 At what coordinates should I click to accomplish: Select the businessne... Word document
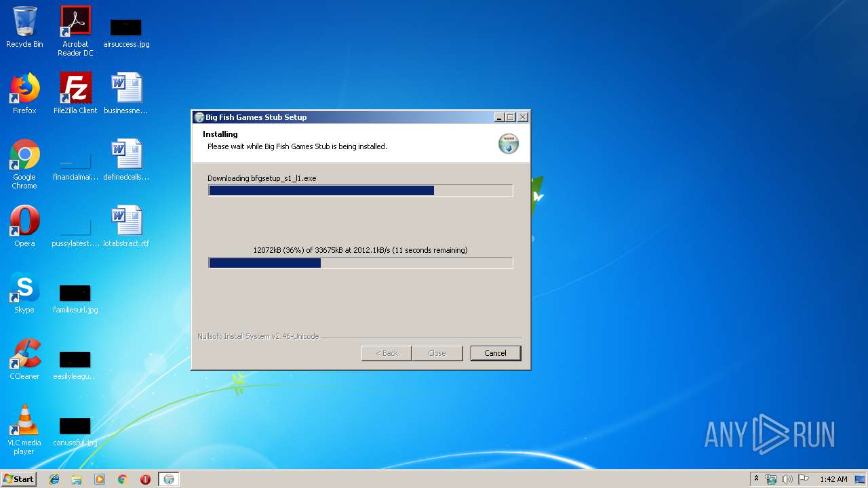click(x=126, y=94)
